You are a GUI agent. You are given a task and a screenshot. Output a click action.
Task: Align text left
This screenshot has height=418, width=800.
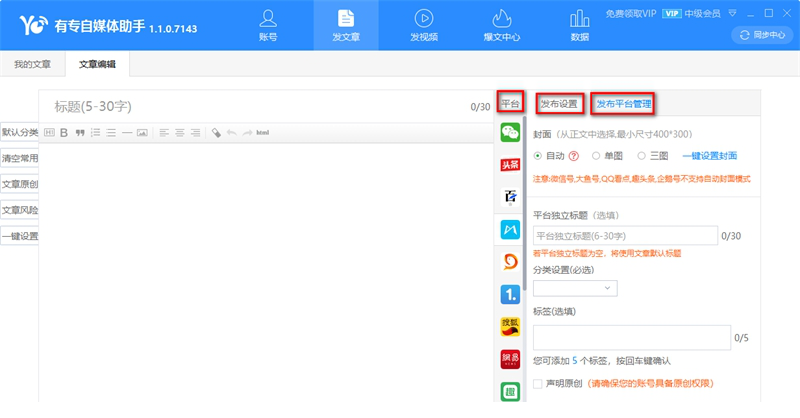pyautogui.click(x=164, y=133)
